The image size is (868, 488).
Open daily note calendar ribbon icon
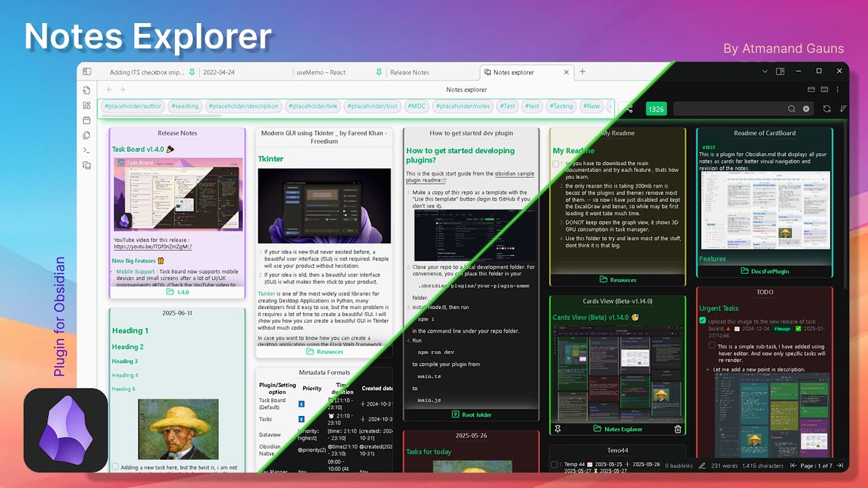point(87,120)
